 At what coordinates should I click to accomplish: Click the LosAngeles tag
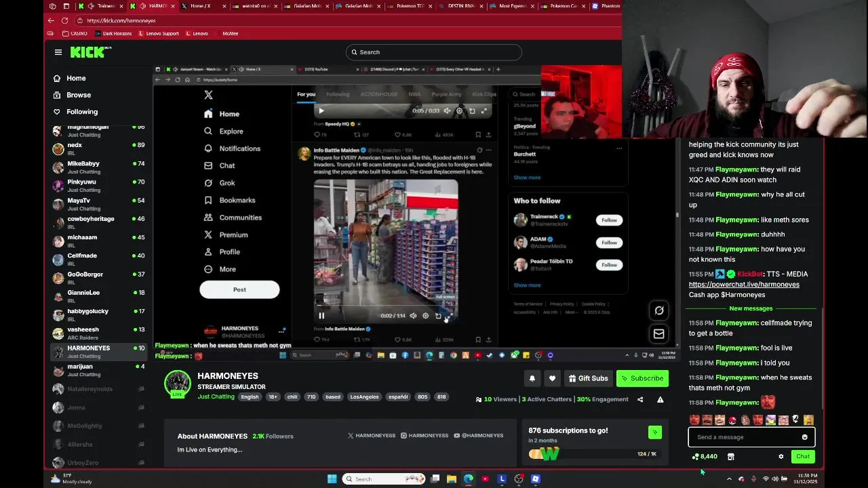364,396
